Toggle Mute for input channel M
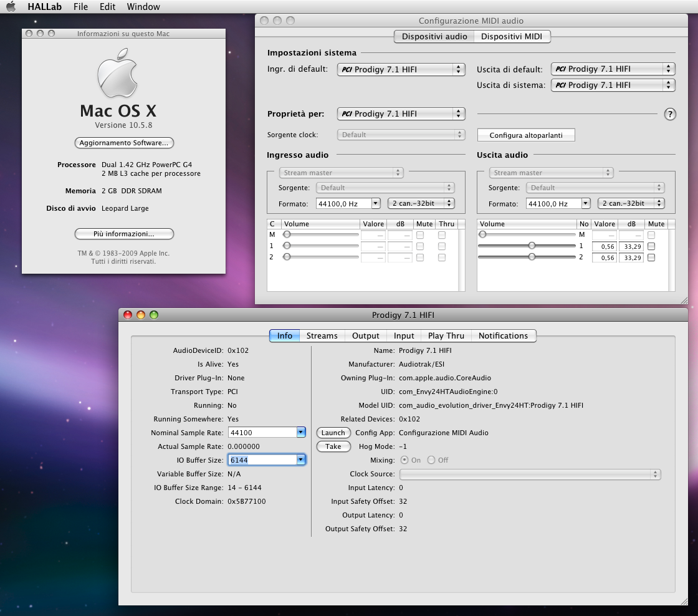Viewport: 698px width, 616px height. click(420, 234)
